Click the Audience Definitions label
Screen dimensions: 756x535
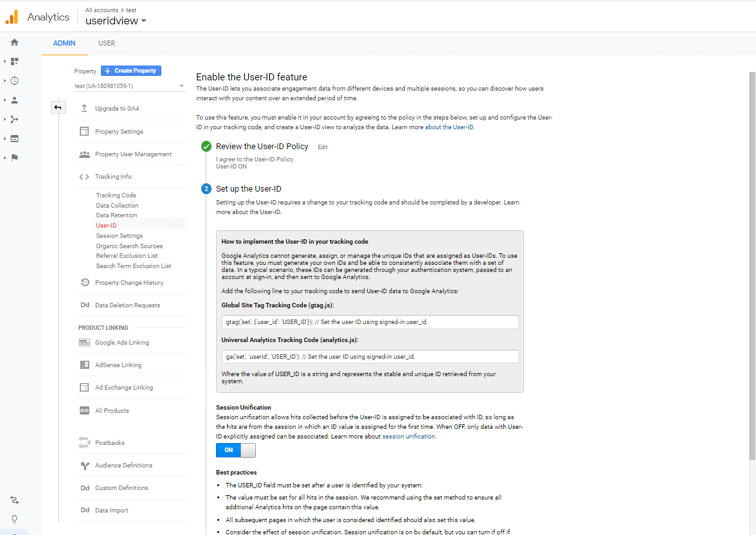coord(124,465)
